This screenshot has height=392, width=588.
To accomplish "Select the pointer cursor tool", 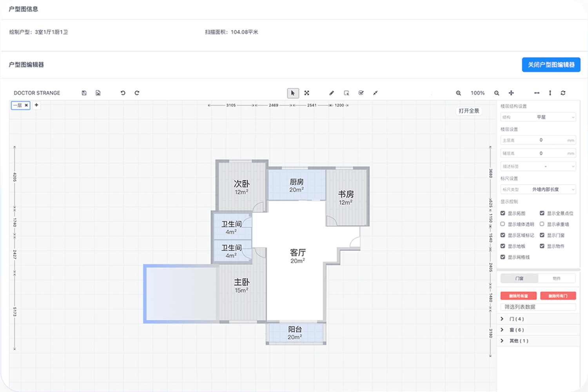I will [x=293, y=93].
